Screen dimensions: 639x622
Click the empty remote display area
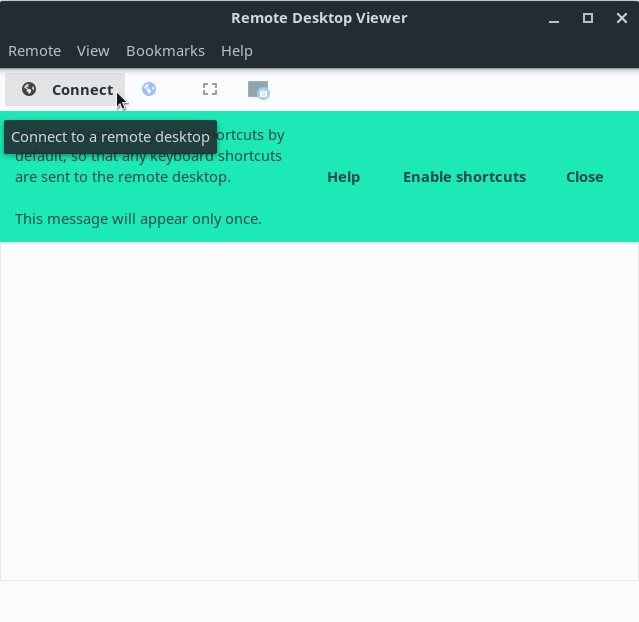tap(319, 410)
